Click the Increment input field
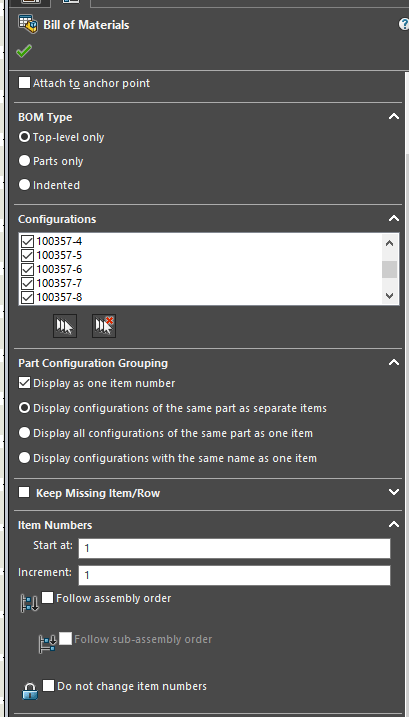 click(234, 575)
